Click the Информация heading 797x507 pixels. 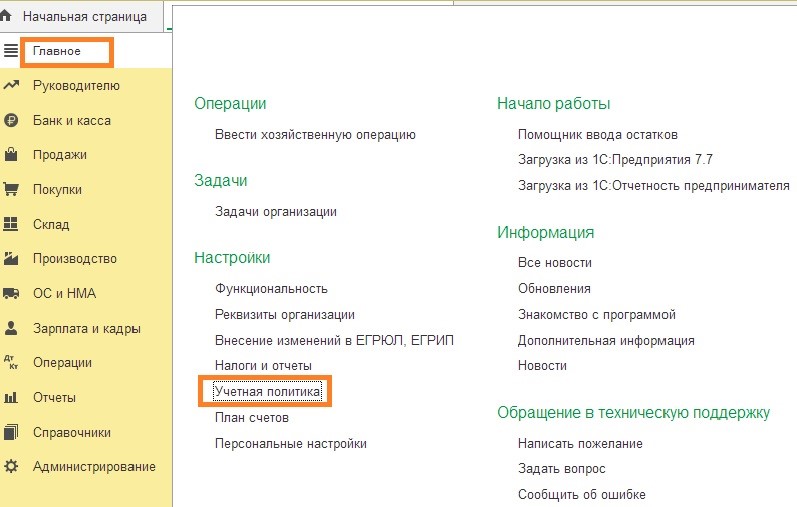(x=545, y=233)
